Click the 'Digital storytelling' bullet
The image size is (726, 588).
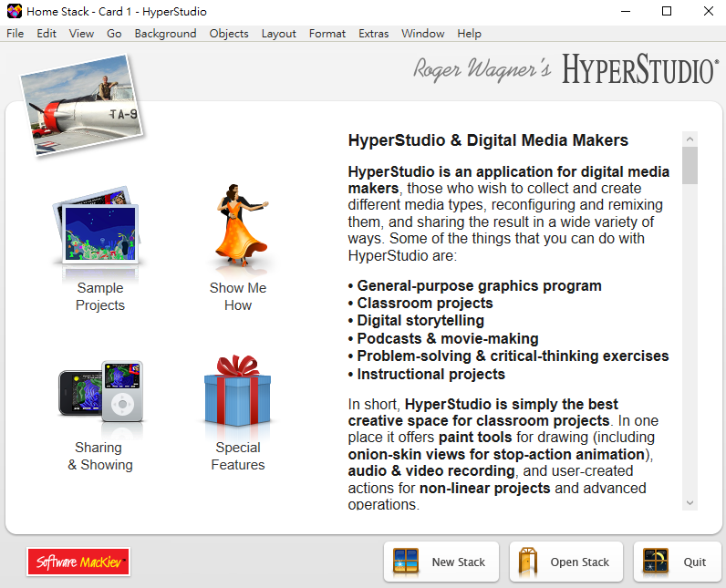[416, 321]
